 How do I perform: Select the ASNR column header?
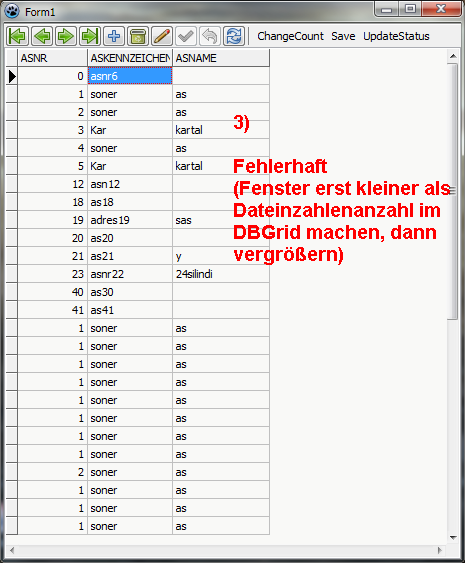click(52, 58)
